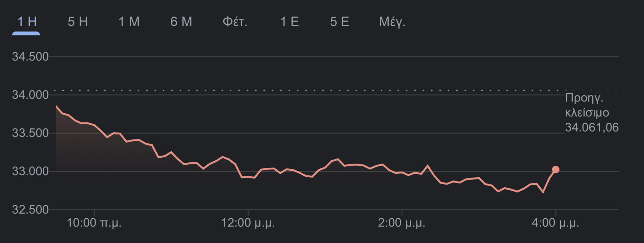Choose the 5 E range tab
The image size is (644, 243).
pyautogui.click(x=339, y=22)
